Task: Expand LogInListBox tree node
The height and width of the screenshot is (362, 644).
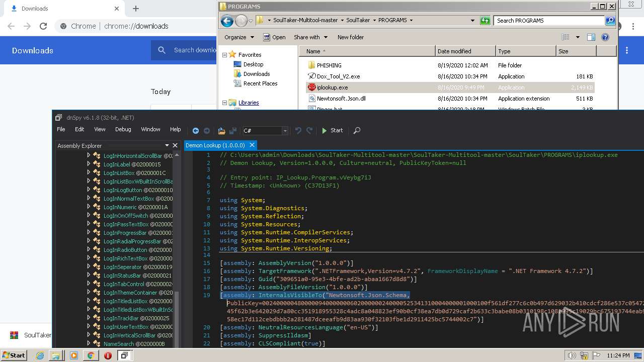Action: point(89,173)
